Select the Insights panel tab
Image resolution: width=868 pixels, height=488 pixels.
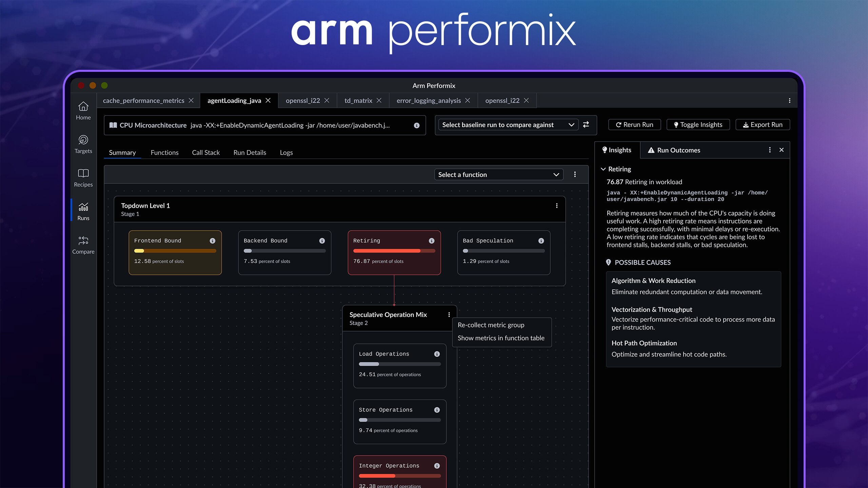pos(617,150)
